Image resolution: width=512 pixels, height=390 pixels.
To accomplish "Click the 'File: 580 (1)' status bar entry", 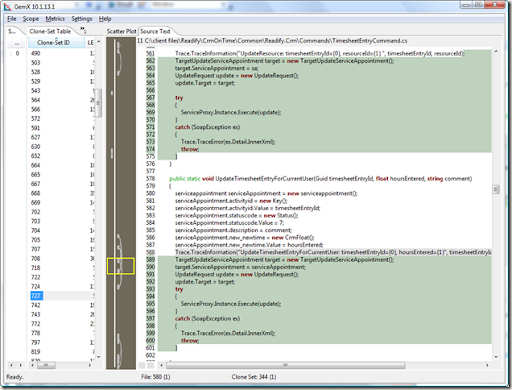I will [156, 377].
